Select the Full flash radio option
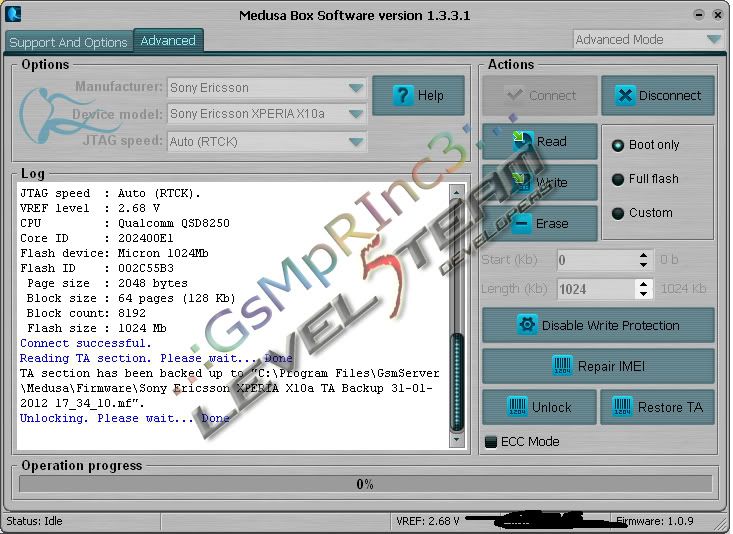The image size is (733, 534). point(618,179)
